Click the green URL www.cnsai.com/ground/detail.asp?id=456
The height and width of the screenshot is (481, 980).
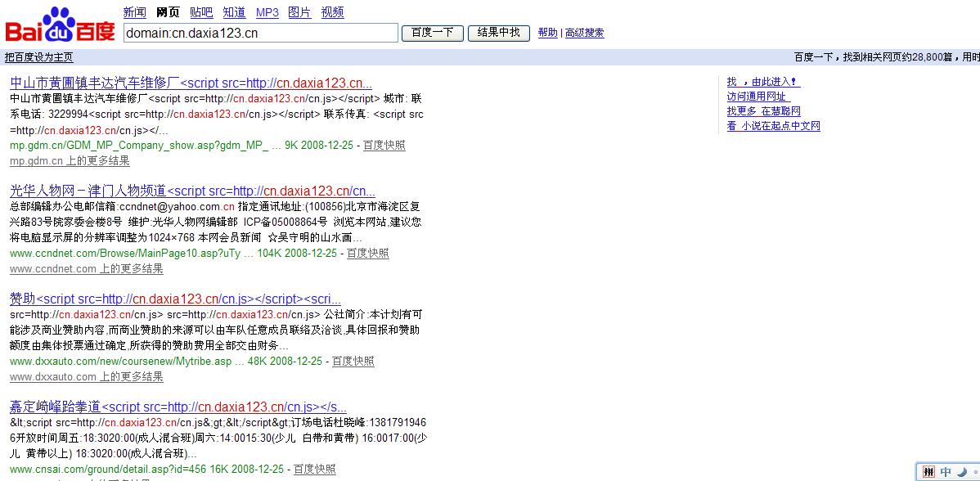click(x=108, y=470)
